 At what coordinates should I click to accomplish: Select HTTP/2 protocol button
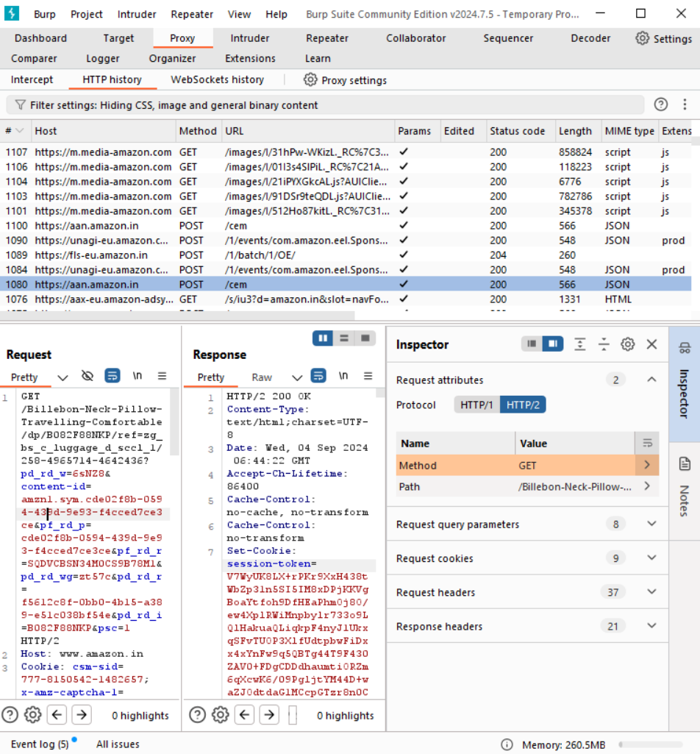(x=523, y=405)
